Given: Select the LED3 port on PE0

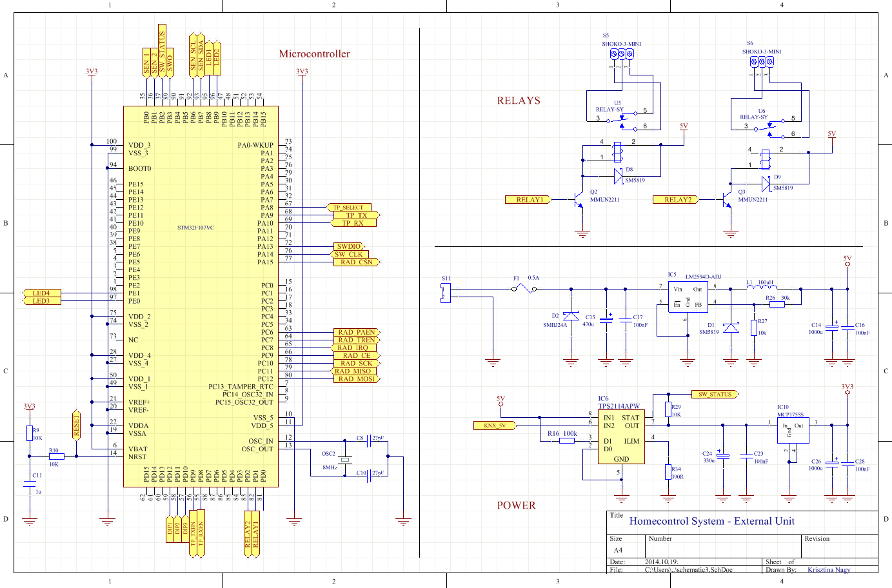Looking at the screenshot, I should point(42,301).
